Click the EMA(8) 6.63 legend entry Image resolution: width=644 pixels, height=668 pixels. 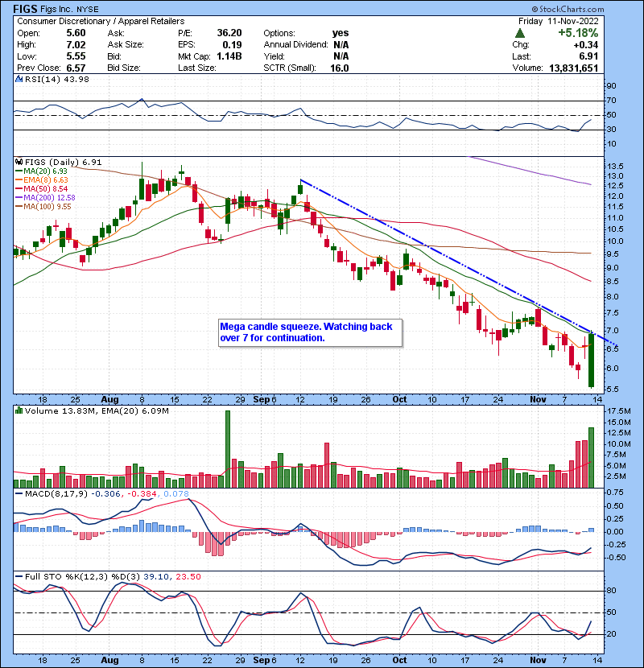[x=41, y=179]
